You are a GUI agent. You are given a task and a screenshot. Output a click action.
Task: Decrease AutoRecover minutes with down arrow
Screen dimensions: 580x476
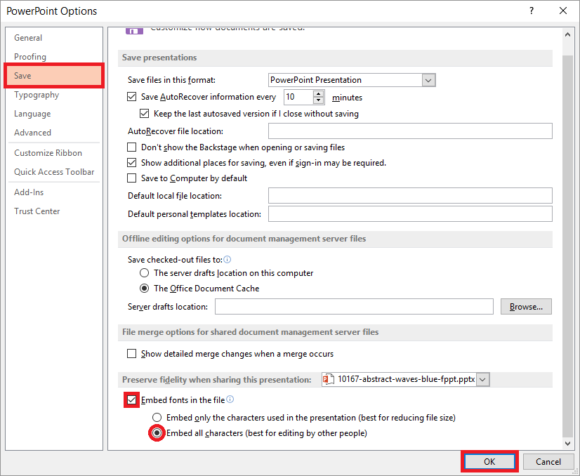tap(318, 101)
